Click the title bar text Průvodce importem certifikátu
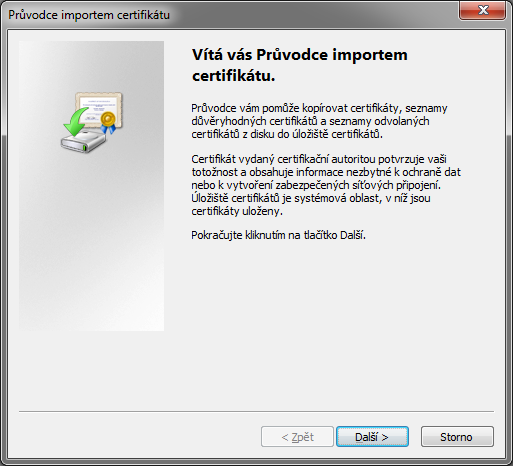Image resolution: width=513 pixels, height=466 pixels. (x=89, y=15)
